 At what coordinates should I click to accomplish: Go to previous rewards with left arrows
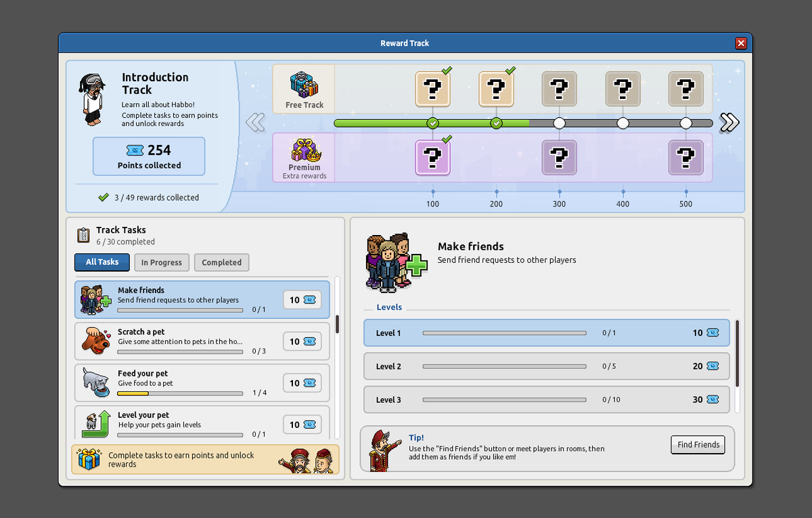255,123
